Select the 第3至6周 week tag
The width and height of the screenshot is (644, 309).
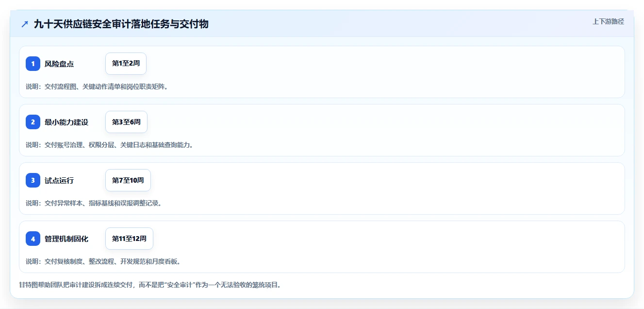coord(126,122)
